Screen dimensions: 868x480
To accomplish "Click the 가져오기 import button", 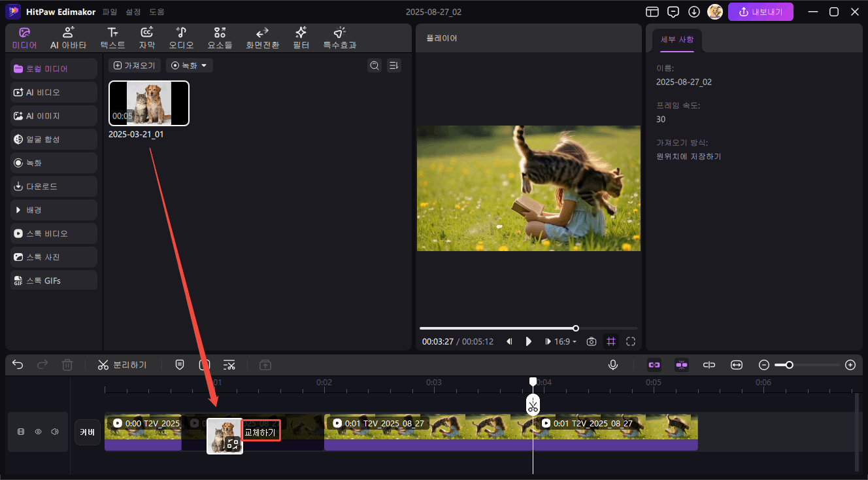I will click(x=134, y=65).
